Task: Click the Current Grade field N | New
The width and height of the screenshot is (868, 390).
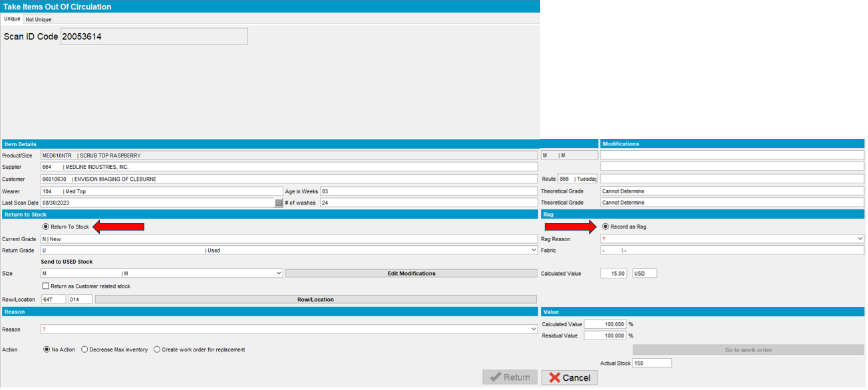Action: tap(289, 239)
